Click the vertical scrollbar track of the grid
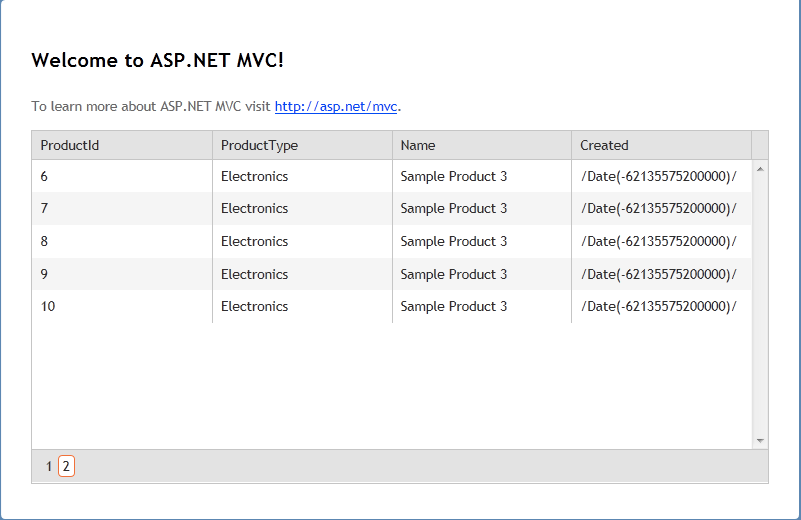Viewport: 801px width, 520px height. 760,305
